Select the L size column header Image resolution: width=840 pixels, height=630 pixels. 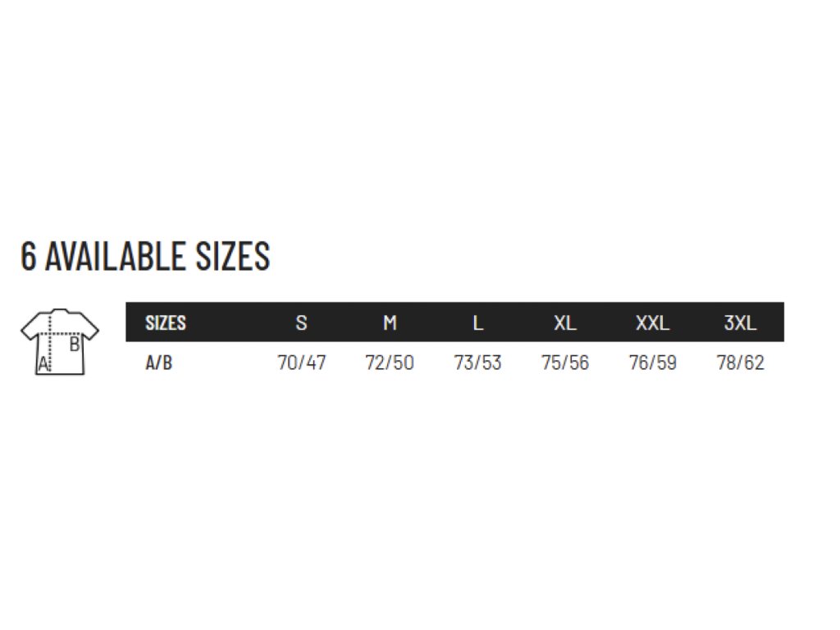pos(477,323)
